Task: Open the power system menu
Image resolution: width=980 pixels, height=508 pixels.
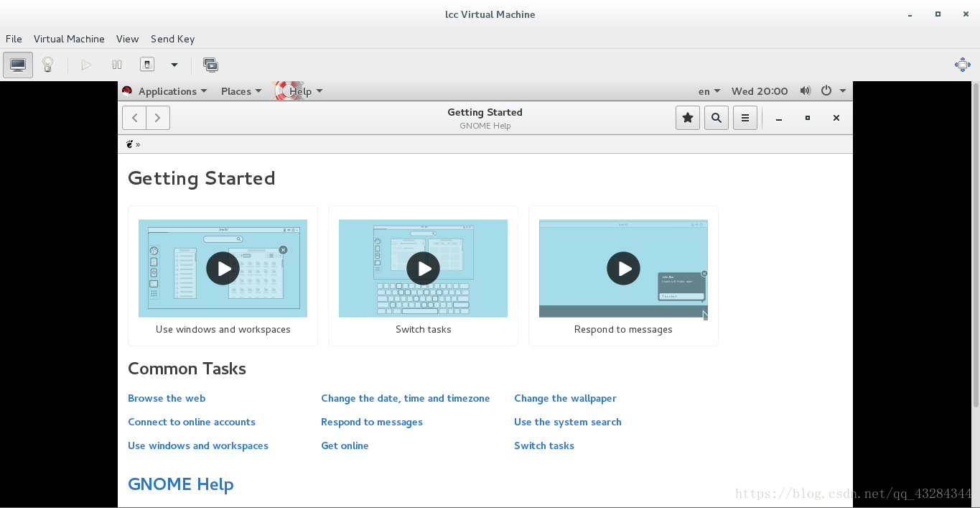Action: tap(826, 91)
